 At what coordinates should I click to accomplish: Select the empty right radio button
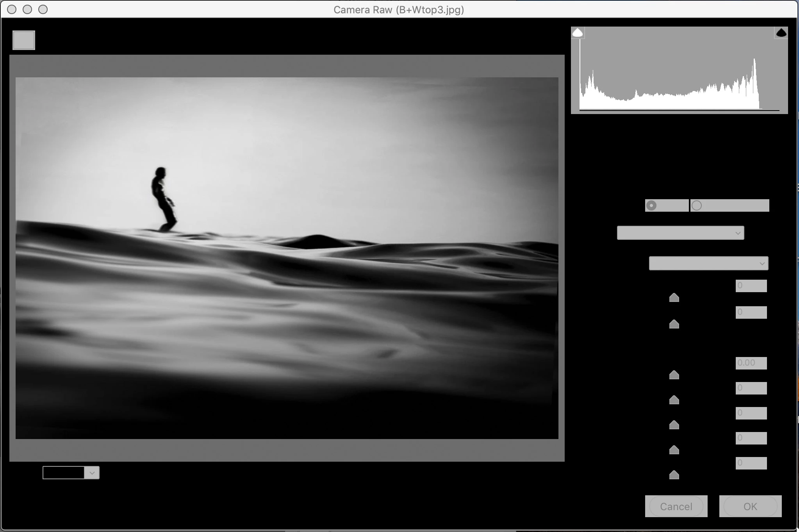(x=697, y=205)
